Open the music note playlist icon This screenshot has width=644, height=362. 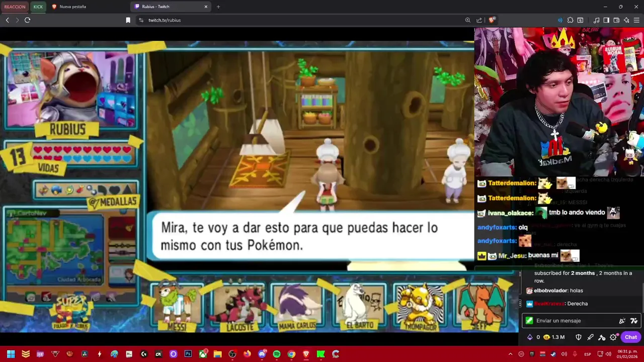tap(597, 20)
